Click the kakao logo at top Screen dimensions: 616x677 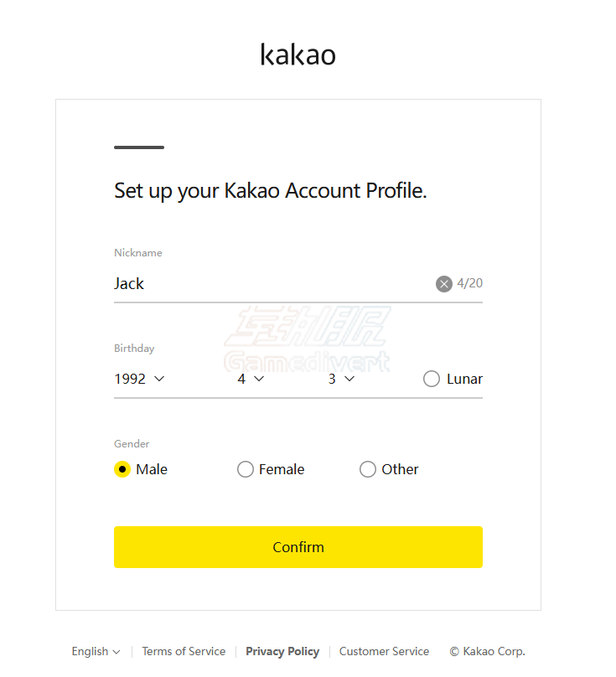pos(298,54)
